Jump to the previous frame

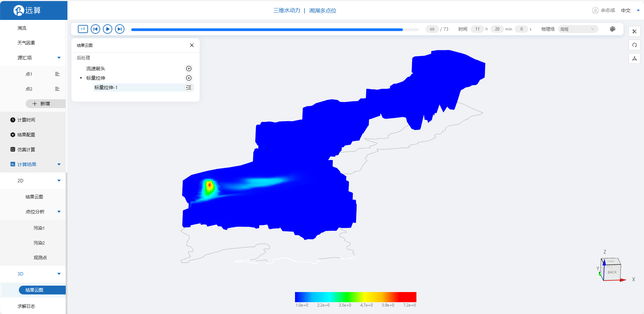[x=95, y=29]
